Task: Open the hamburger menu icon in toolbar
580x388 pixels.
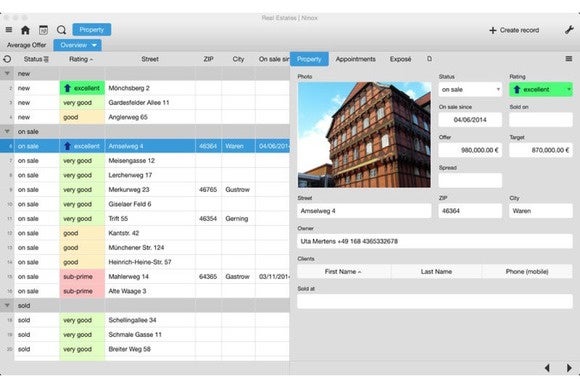Action: coord(9,30)
